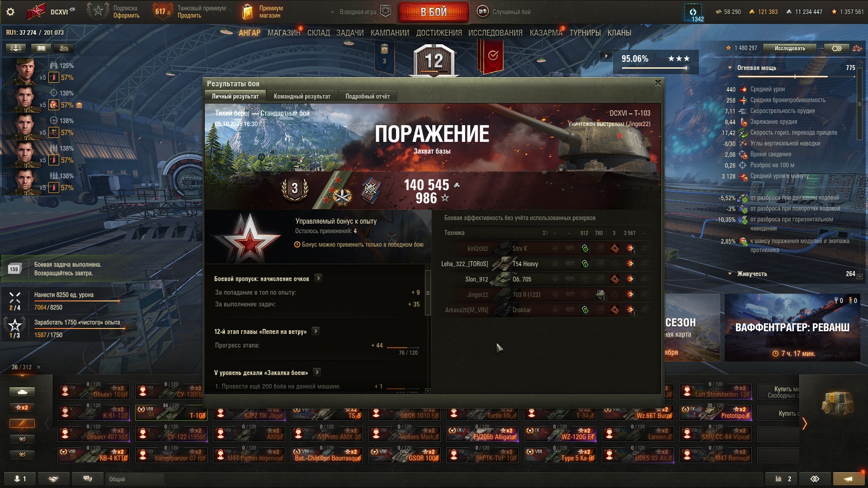
Task: Open the contacts handshake icon
Action: pyautogui.click(x=54, y=479)
